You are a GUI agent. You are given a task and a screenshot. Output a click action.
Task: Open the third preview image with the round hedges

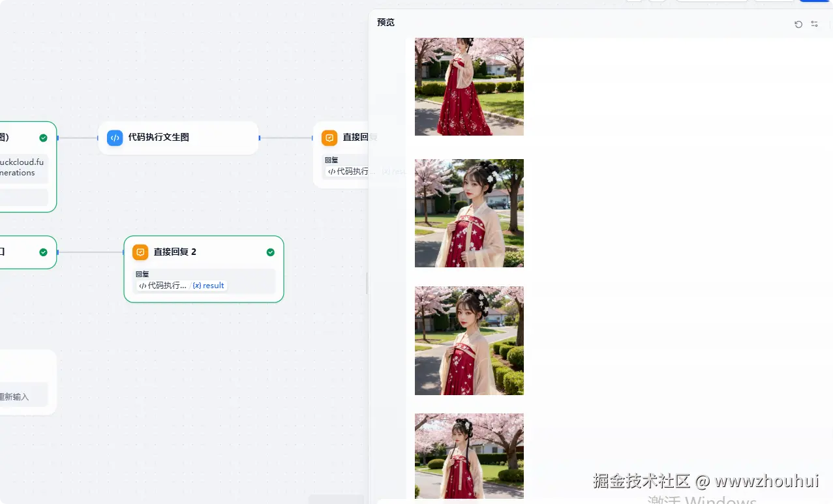(469, 340)
